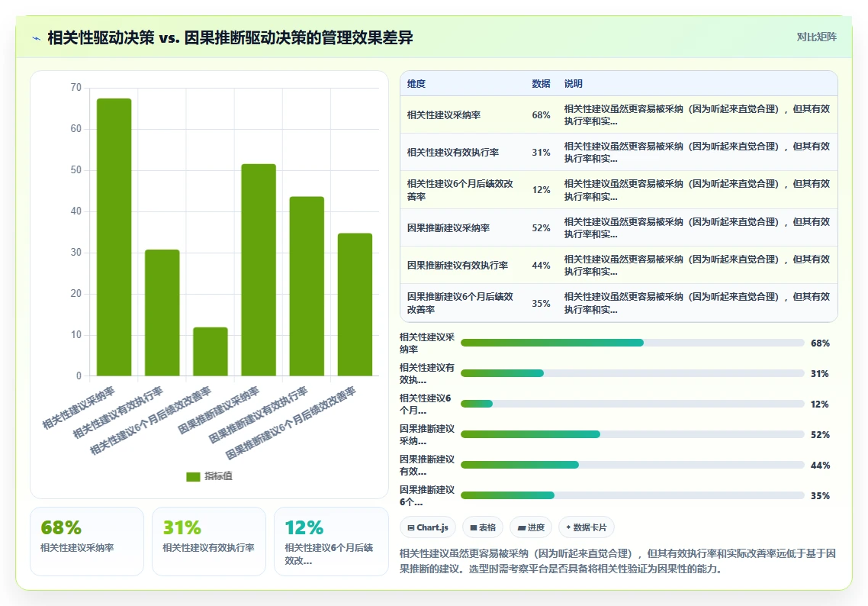Click the 数据卡片 tag chip
The width and height of the screenshot is (868, 606).
[587, 527]
